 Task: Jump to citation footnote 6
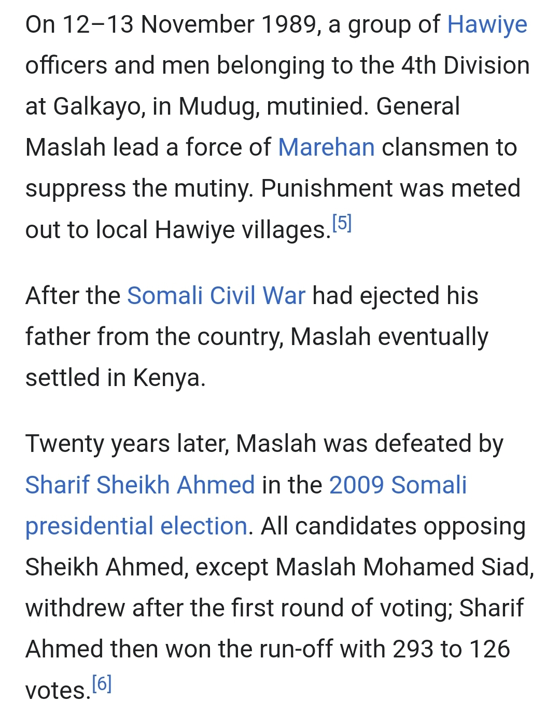pyautogui.click(x=102, y=684)
